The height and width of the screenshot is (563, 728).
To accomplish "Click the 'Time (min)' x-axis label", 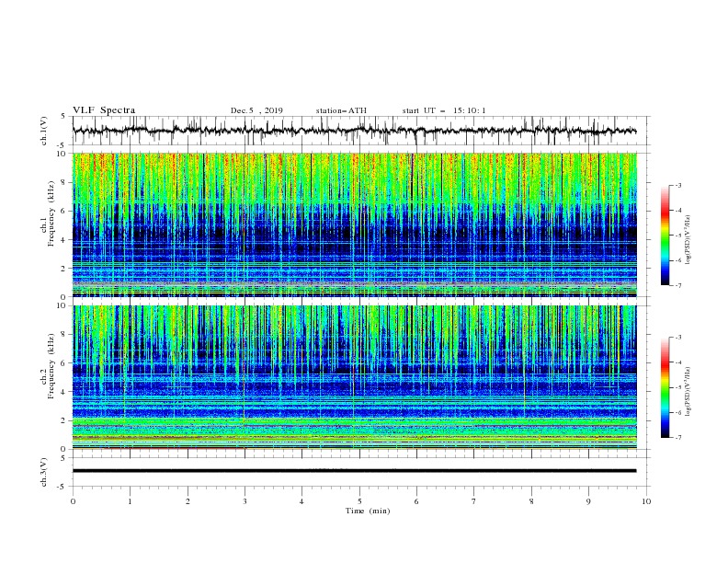I will click(368, 511).
